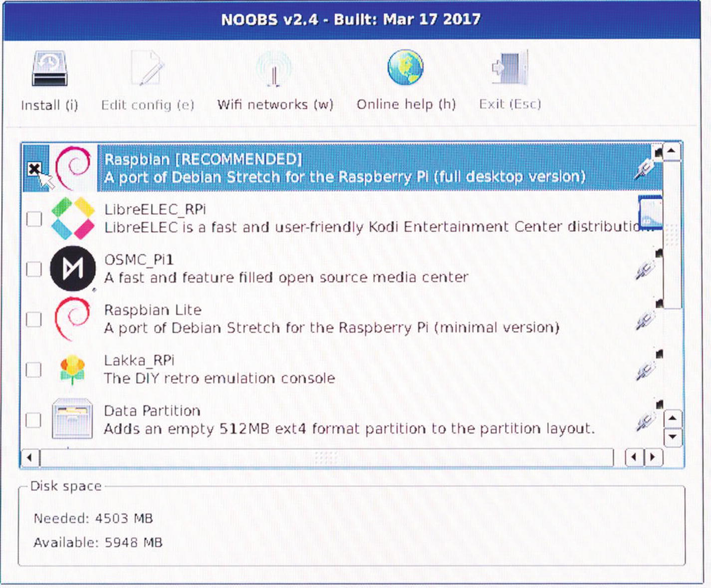
Task: Click the 'Needed: 4503 MB' text
Action: (x=93, y=519)
